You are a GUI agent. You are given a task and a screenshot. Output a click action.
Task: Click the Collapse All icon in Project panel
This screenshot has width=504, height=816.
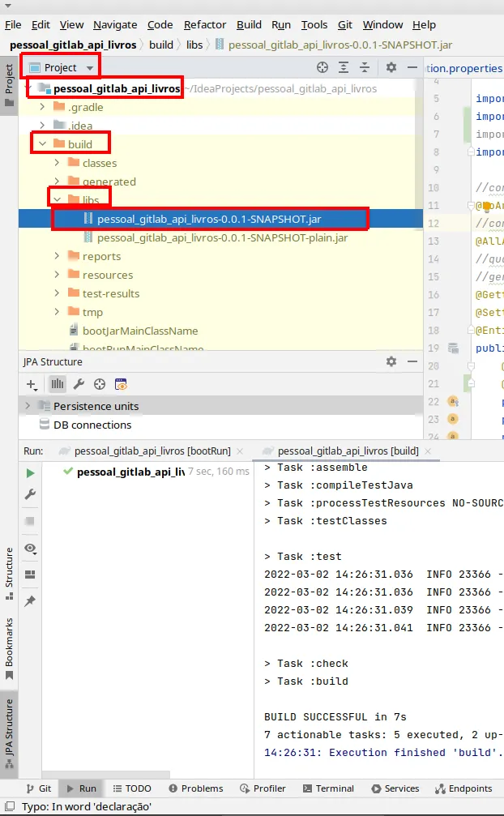pos(365,67)
